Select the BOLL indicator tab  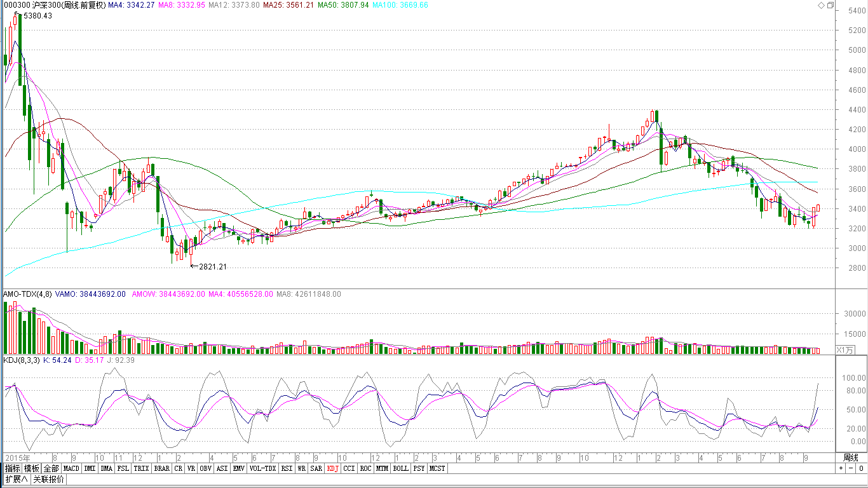[x=400, y=469]
